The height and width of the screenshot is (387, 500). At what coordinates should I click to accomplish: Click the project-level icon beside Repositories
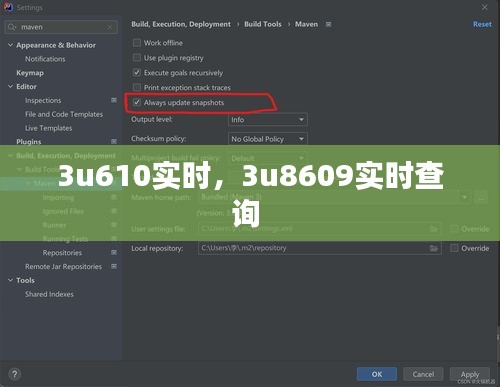114,252
